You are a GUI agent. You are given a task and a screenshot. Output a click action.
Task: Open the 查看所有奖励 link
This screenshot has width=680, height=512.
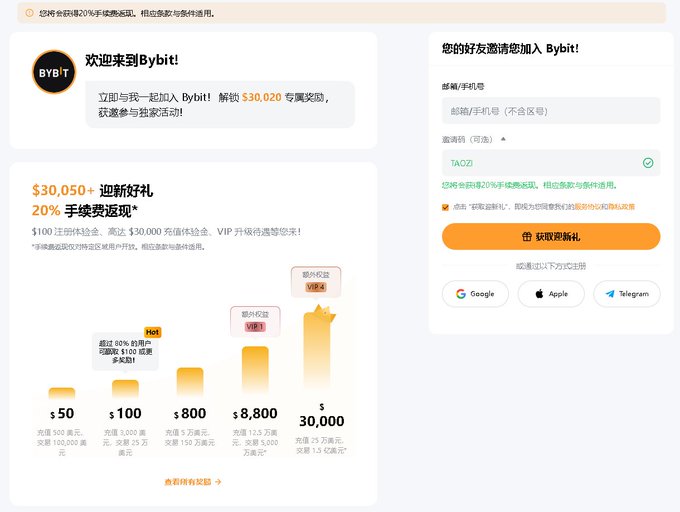tap(193, 482)
